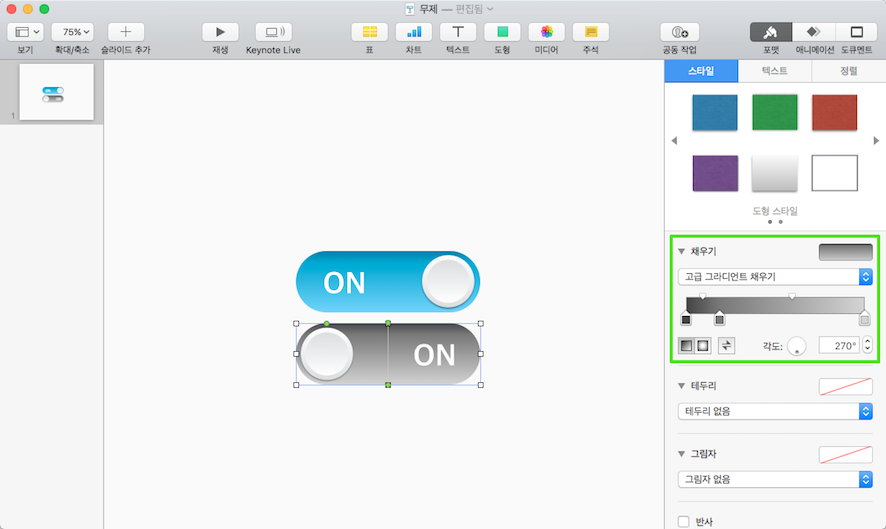Go to previous shape styles page arrow
Screen dimensions: 886x529
(674, 141)
